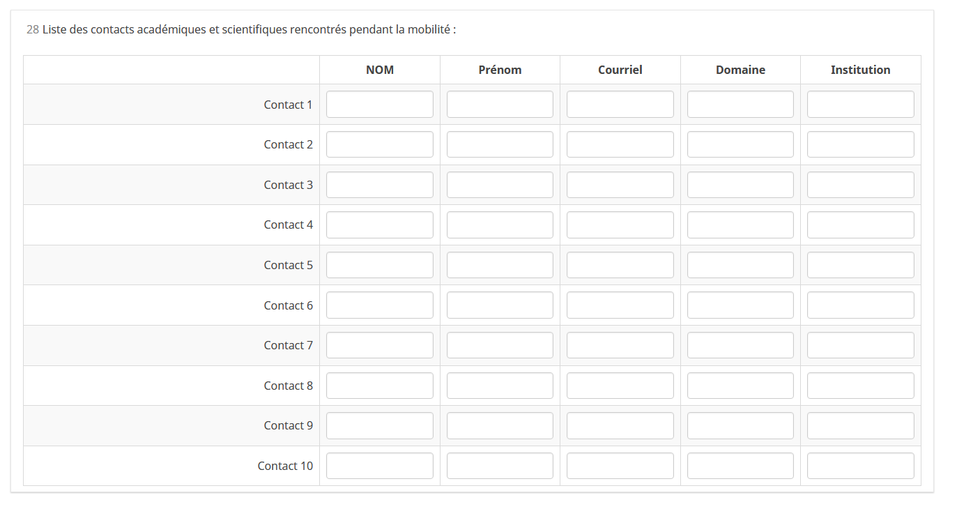Click the Contact 2 Institution field
The image size is (980, 509).
click(x=860, y=144)
